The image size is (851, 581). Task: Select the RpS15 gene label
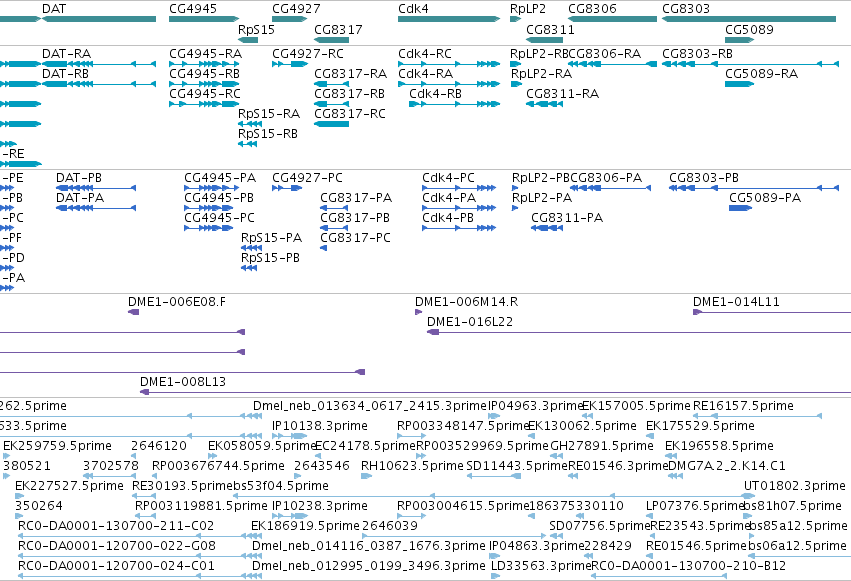pos(257,29)
